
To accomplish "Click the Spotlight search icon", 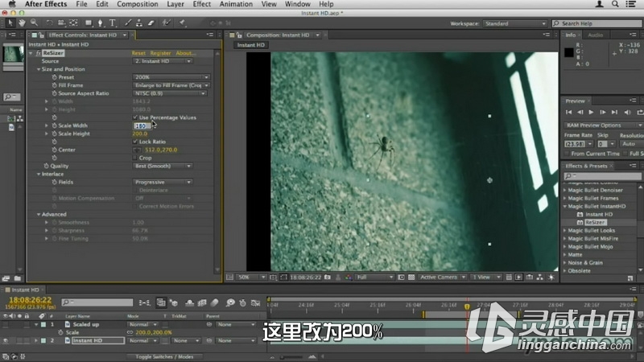I will (x=615, y=4).
